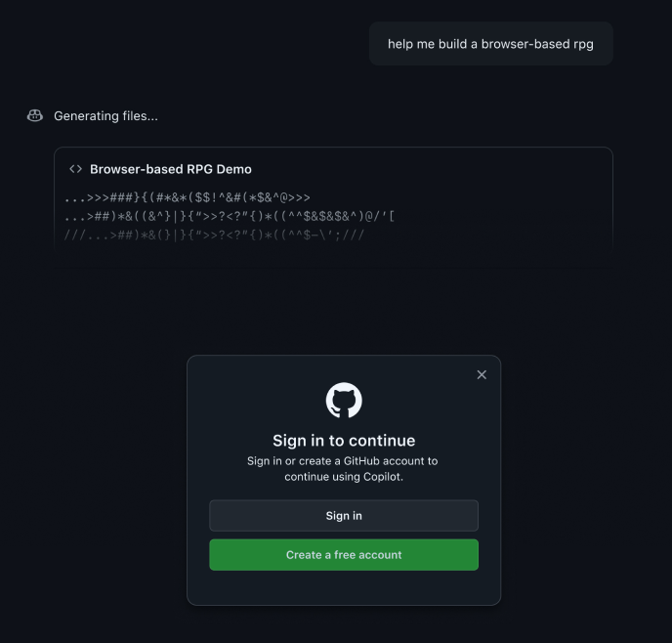
Task: Choose Create a free account
Action: tap(344, 555)
